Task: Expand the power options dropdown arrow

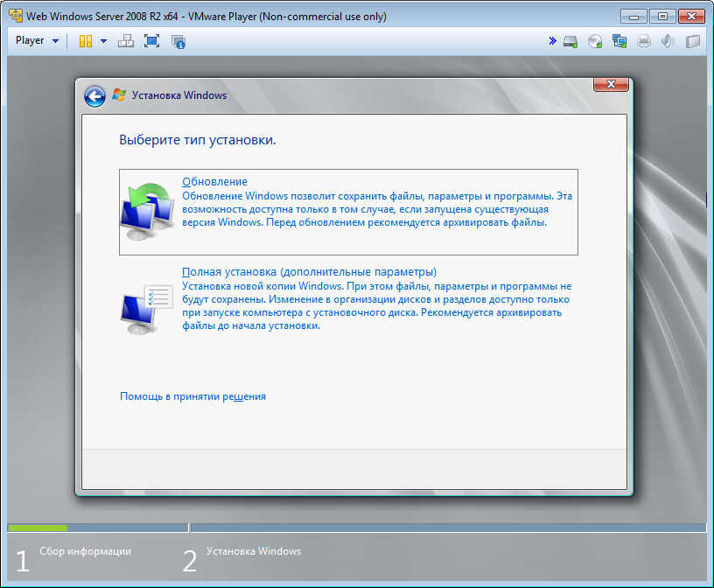Action: tap(103, 41)
